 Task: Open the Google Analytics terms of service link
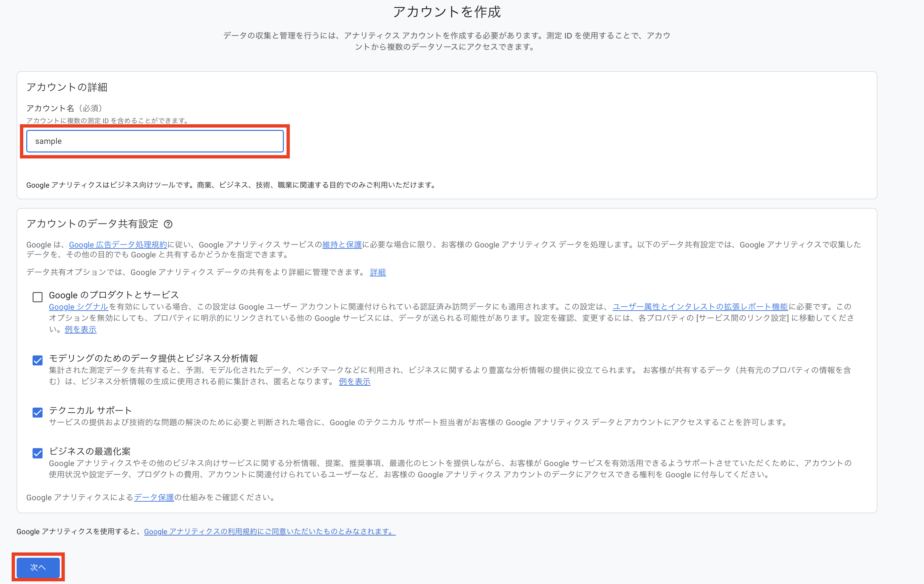tap(269, 532)
